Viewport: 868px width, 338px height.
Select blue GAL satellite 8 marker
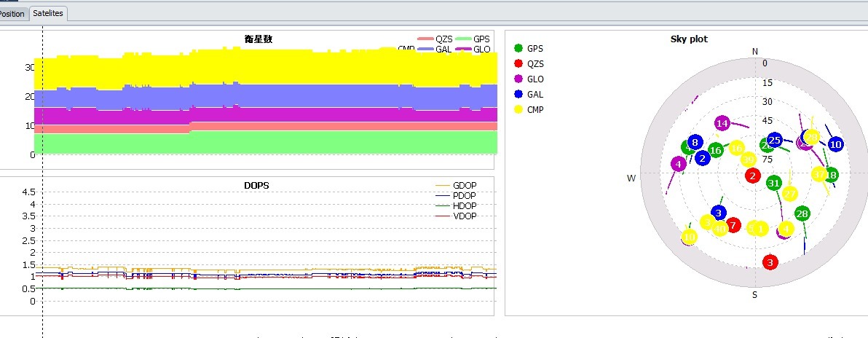point(695,143)
